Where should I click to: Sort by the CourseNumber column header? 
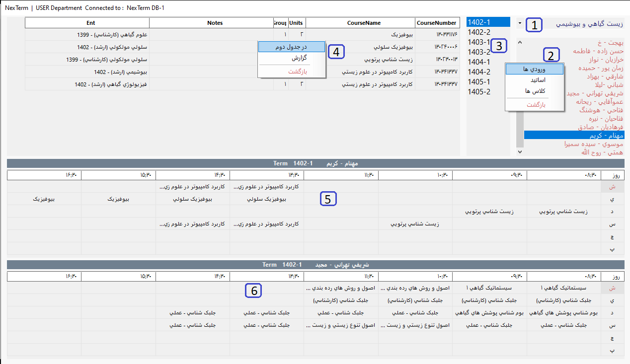(x=436, y=23)
